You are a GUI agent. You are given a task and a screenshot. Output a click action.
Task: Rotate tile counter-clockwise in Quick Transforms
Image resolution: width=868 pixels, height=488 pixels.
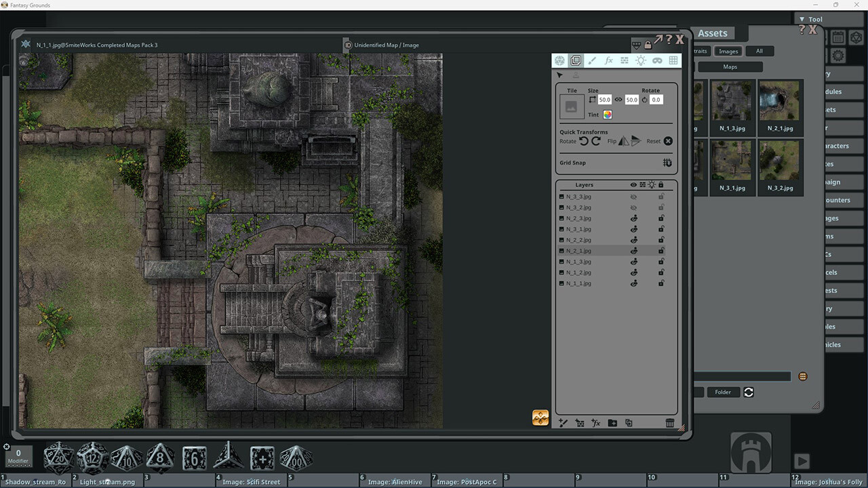tap(584, 141)
